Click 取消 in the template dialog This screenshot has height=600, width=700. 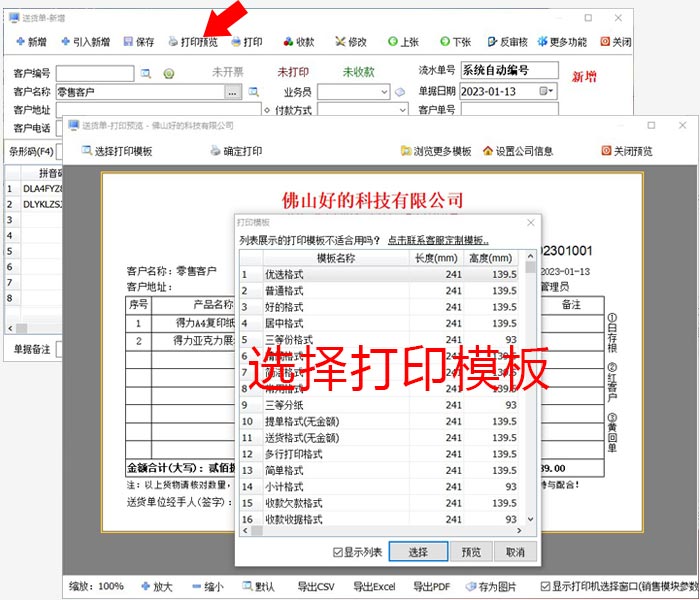click(515, 552)
